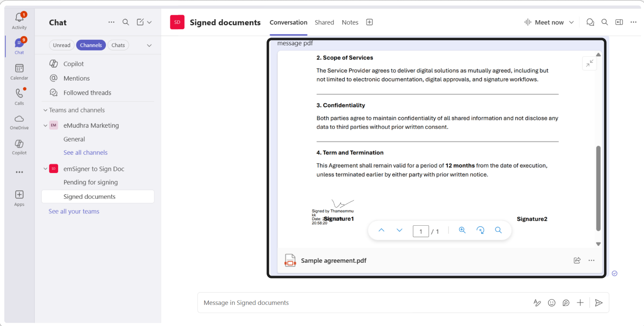Switch to the Notes tab
Image resolution: width=644 pixels, height=326 pixels.
pos(350,22)
